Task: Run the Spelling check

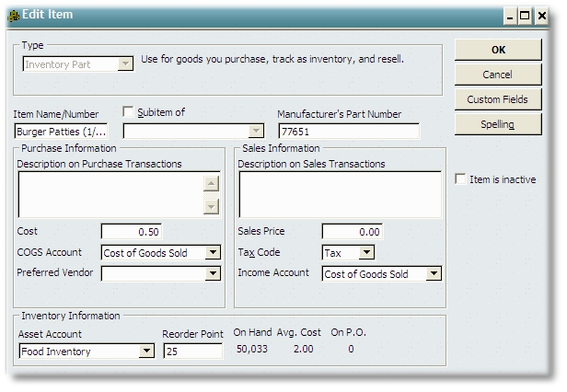Action: [497, 124]
